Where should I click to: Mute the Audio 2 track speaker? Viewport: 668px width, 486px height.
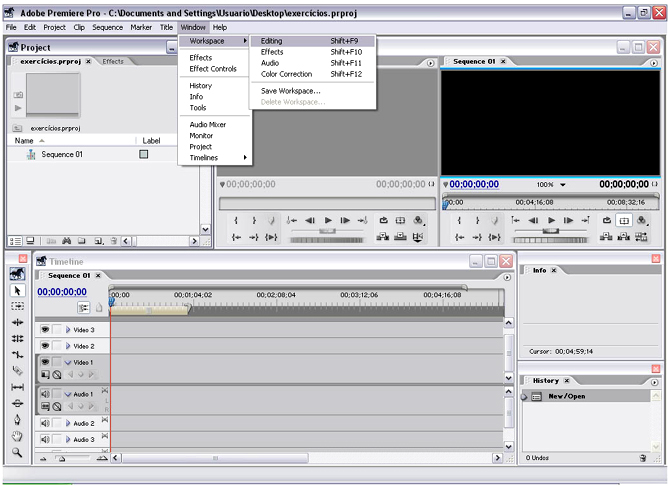[x=45, y=423]
